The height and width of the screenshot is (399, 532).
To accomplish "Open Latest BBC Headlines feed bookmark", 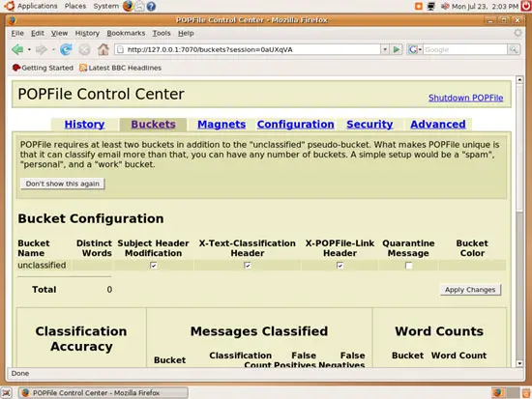I will (121, 68).
